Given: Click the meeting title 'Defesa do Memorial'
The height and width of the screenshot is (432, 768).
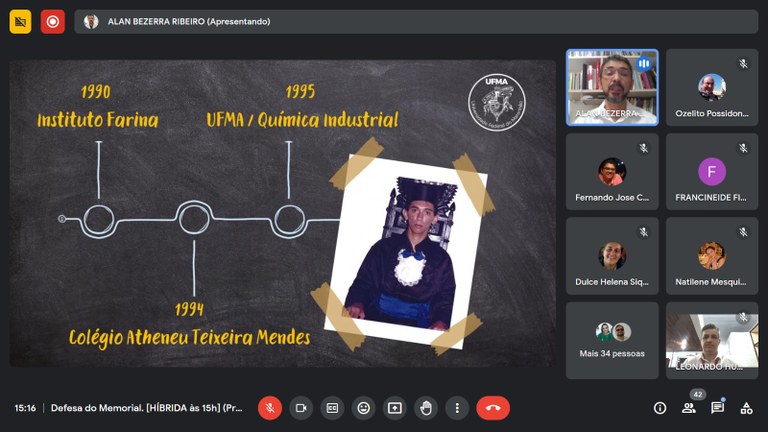Looking at the screenshot, I should click(147, 408).
